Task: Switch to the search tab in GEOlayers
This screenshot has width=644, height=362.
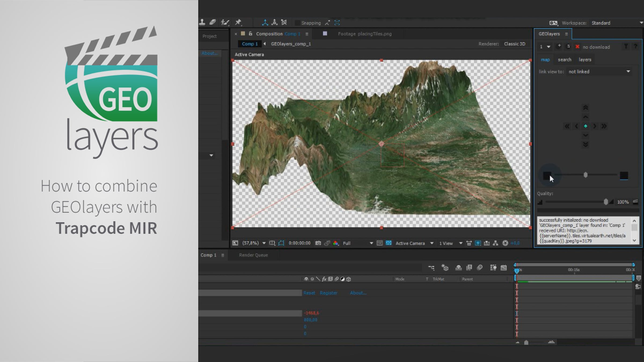Action: coord(565,60)
